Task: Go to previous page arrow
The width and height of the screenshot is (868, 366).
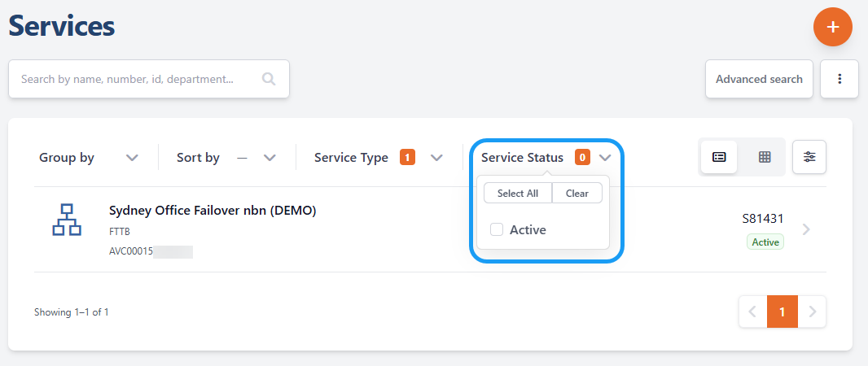Action: 752,312
